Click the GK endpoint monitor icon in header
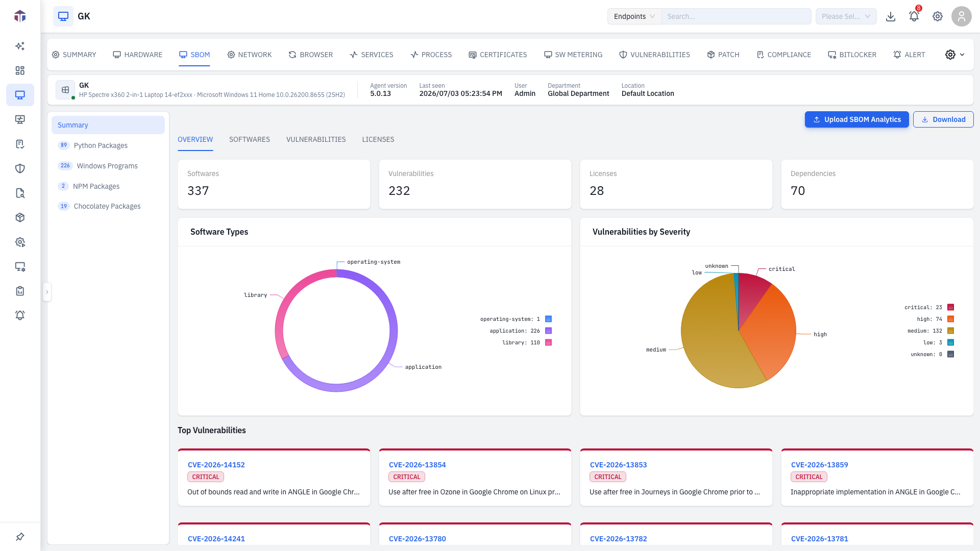980x551 pixels. pos(63,16)
